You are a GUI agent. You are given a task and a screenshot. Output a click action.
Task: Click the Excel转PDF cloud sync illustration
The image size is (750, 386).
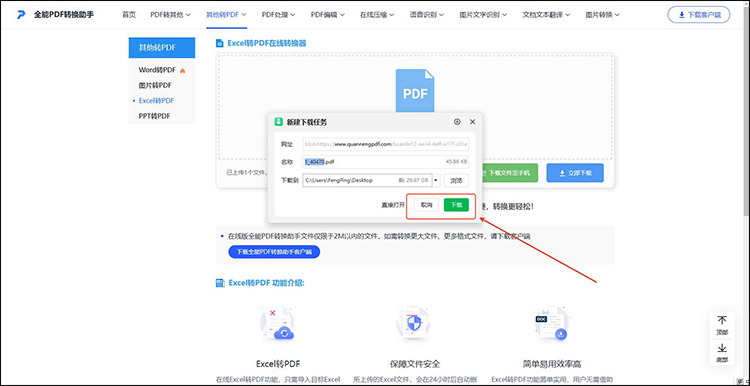[x=277, y=324]
